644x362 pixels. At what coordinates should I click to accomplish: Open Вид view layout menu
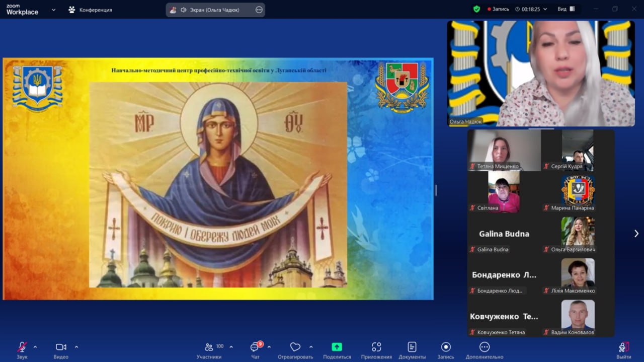[566, 9]
